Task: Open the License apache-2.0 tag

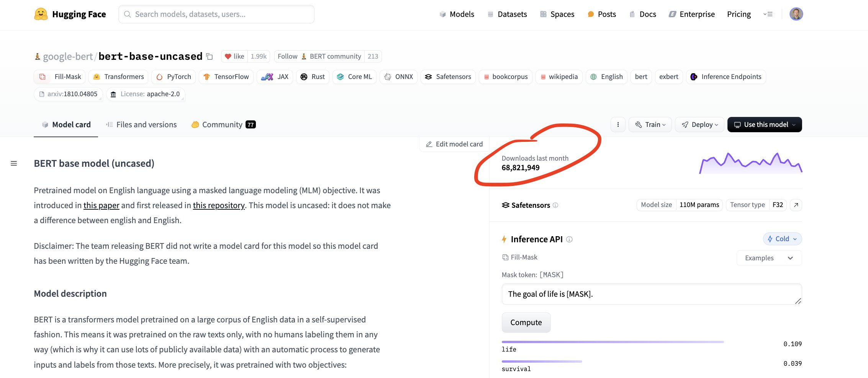Action: click(146, 94)
